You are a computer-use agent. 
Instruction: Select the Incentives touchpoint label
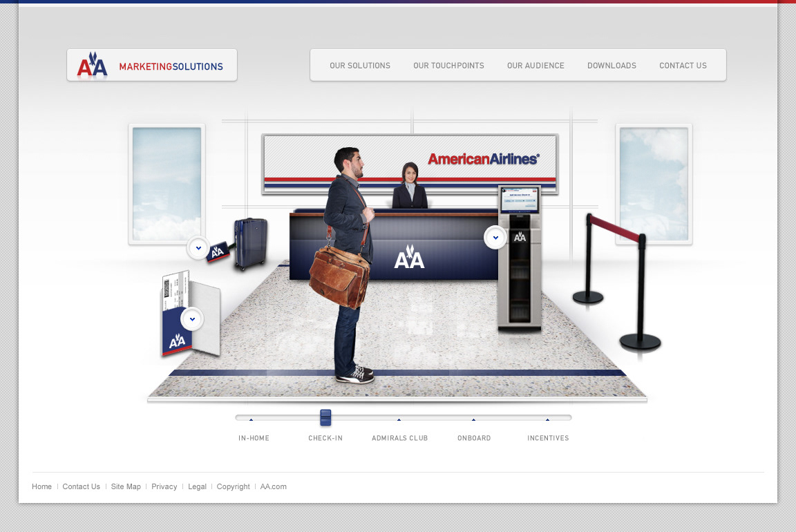(x=548, y=438)
